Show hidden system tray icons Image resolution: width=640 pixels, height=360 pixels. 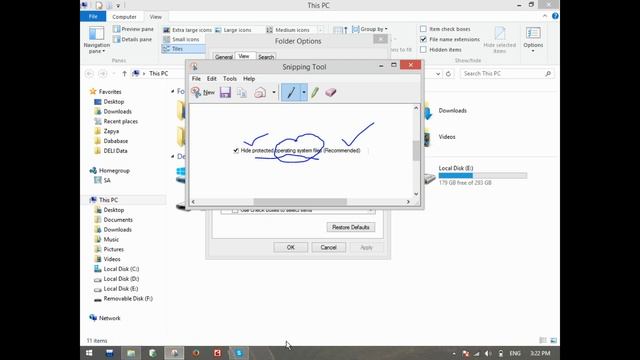454,353
